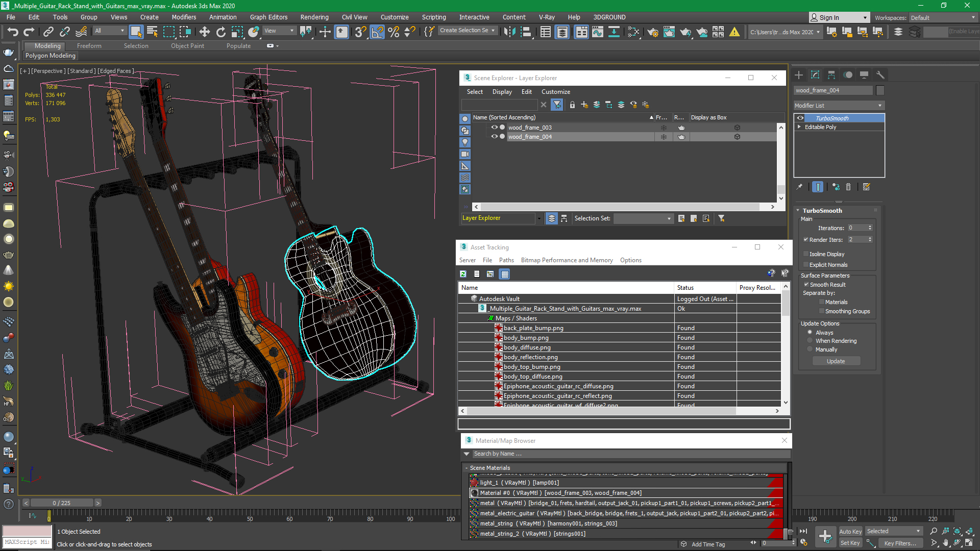The image size is (980, 551).
Task: Click the Search by Name field
Action: click(x=631, y=454)
